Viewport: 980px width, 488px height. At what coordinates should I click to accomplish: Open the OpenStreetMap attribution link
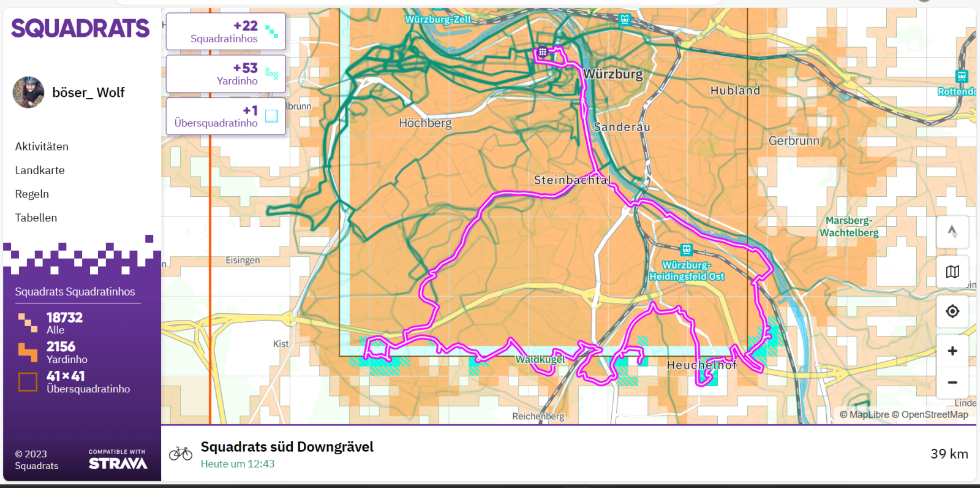coord(930,415)
